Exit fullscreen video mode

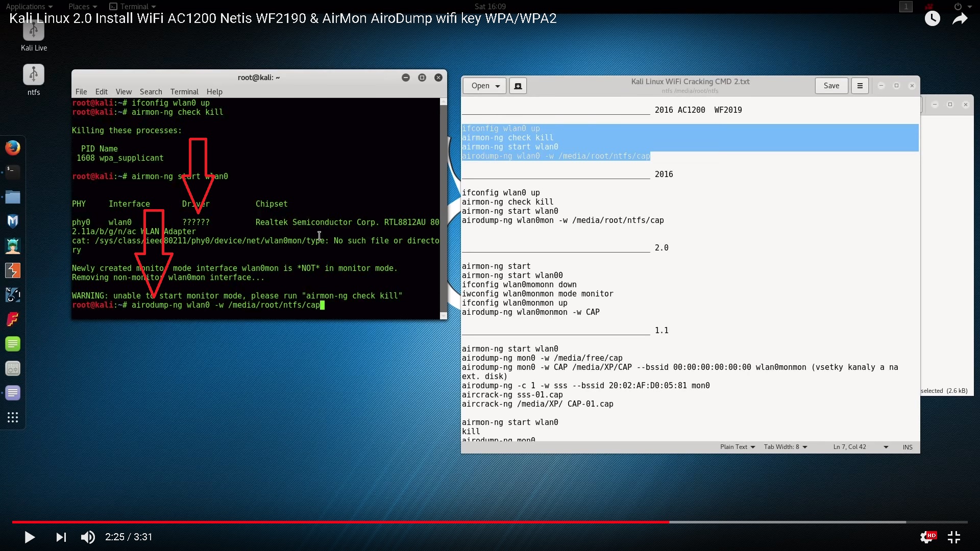[953, 537]
